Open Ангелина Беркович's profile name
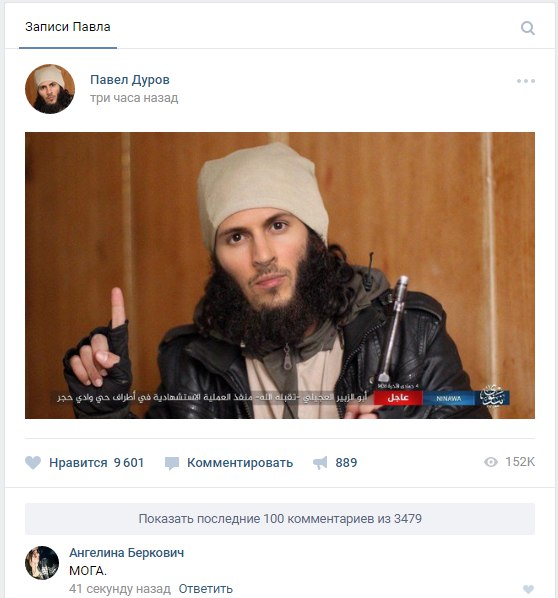Image resolution: width=558 pixels, height=598 pixels. [127, 553]
